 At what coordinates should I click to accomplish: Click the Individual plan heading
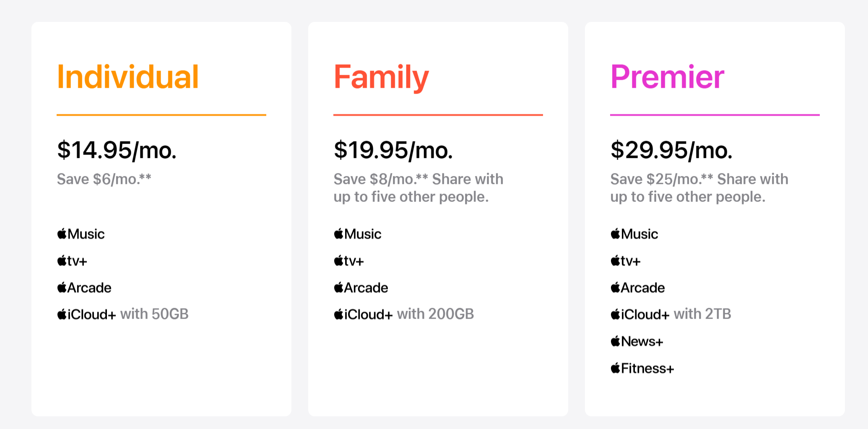128,77
